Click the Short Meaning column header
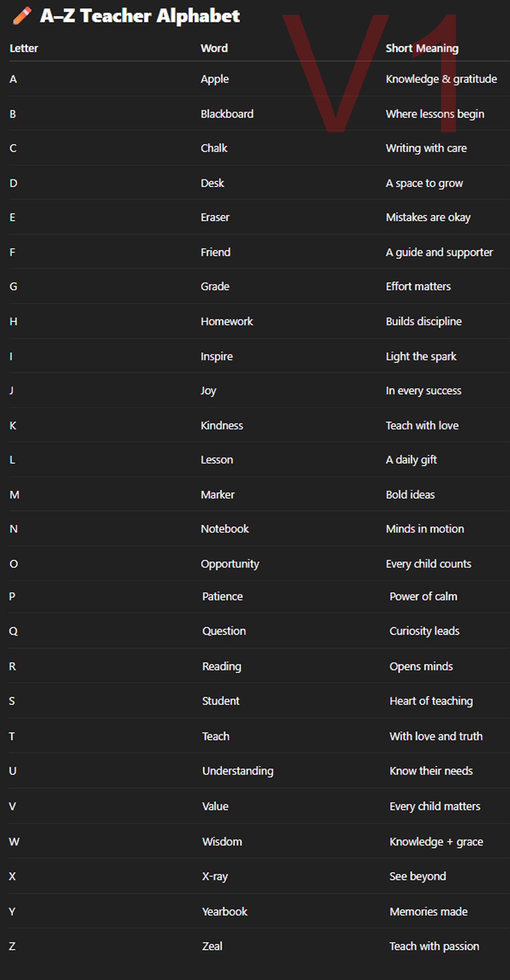The image size is (510, 980). coord(422,48)
